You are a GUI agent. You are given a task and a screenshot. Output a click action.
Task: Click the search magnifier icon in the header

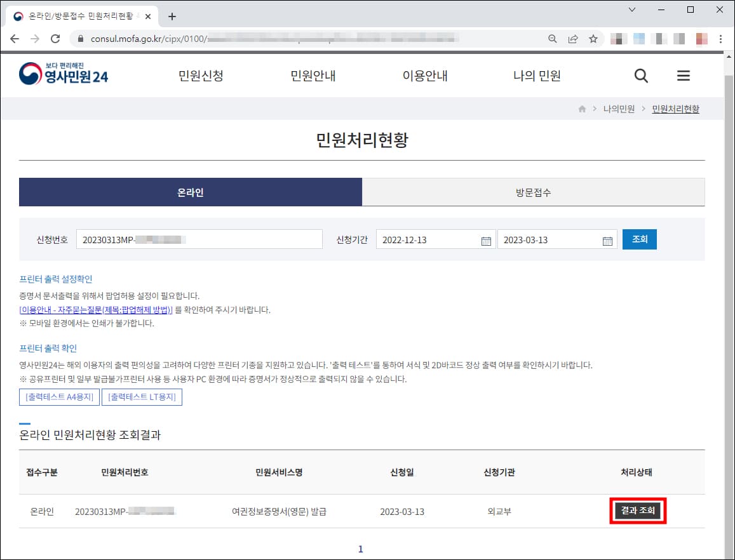(640, 76)
